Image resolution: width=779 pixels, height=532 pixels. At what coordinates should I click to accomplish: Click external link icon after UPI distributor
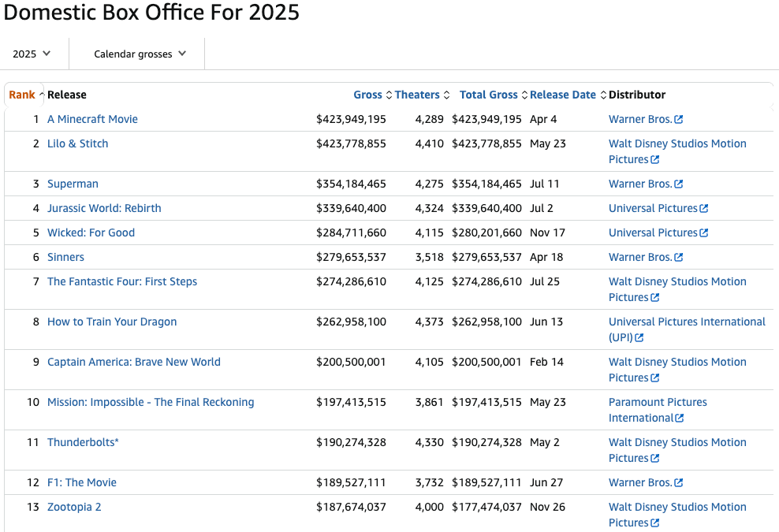click(x=639, y=338)
